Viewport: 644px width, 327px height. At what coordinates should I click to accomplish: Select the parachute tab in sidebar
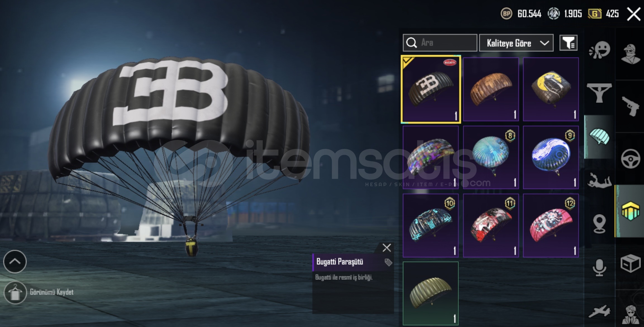(600, 137)
